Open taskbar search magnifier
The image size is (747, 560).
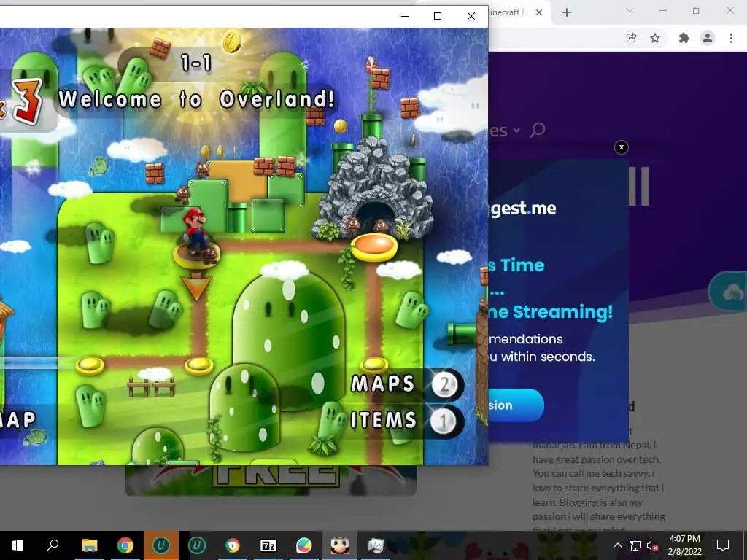[53, 545]
